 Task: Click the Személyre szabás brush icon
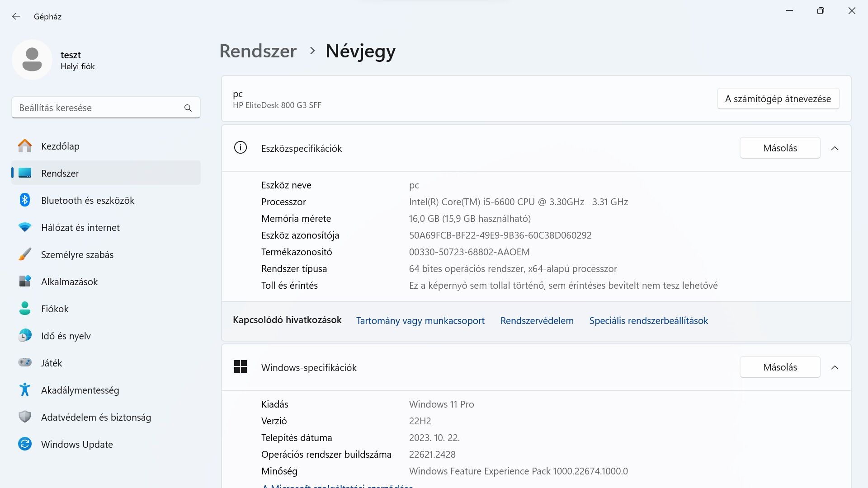[x=25, y=254]
